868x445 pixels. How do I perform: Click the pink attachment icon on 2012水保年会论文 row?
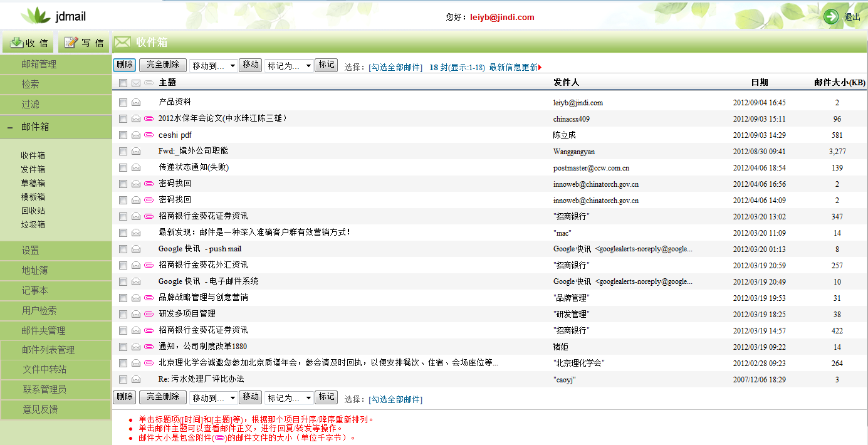[149, 118]
